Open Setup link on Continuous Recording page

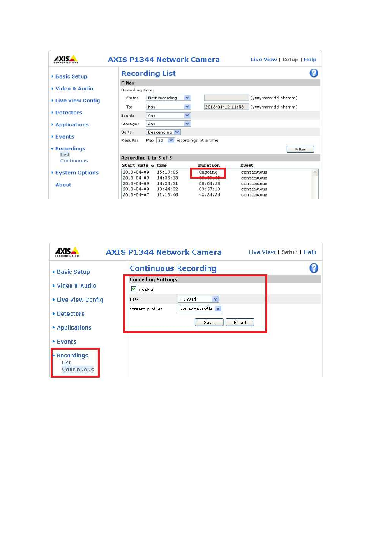coord(289,252)
